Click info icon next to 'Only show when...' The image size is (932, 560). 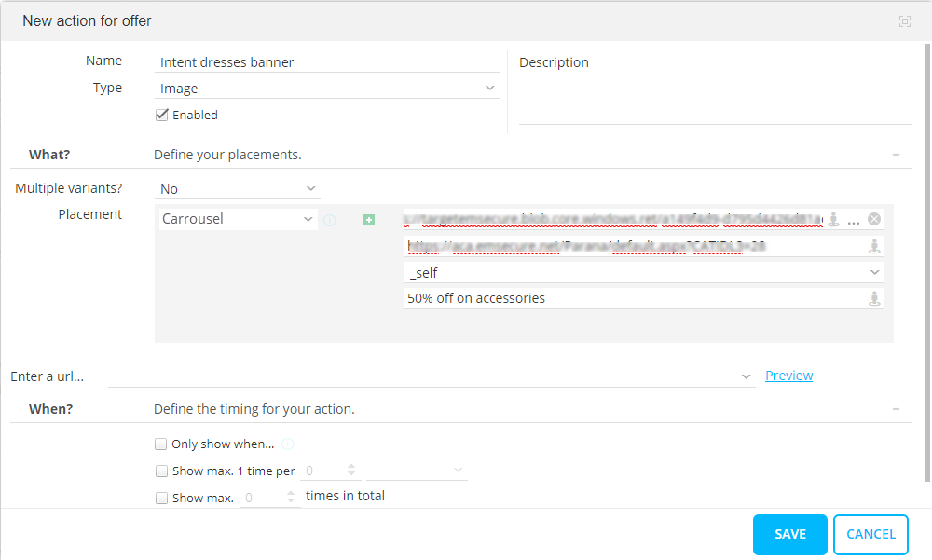click(x=288, y=444)
